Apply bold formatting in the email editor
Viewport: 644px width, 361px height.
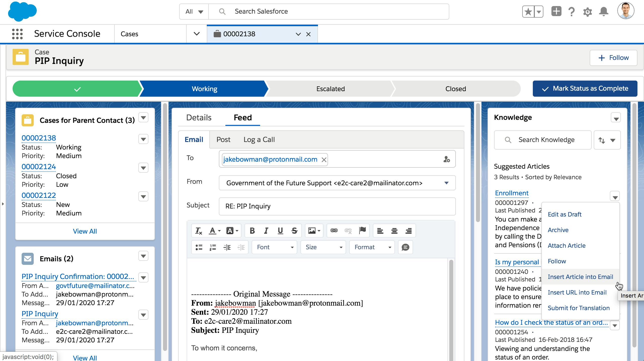(x=252, y=230)
